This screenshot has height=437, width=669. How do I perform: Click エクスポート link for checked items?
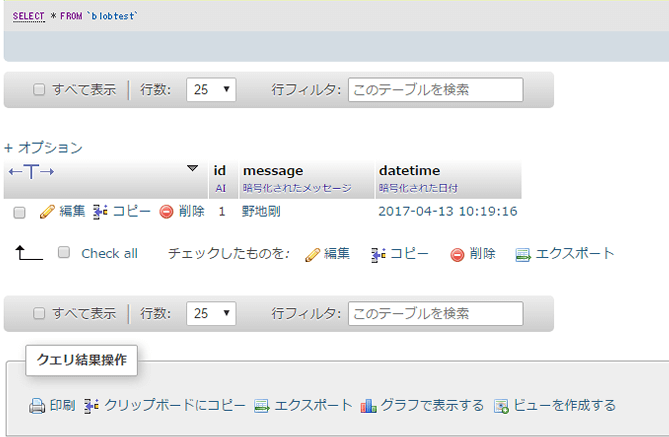click(575, 253)
